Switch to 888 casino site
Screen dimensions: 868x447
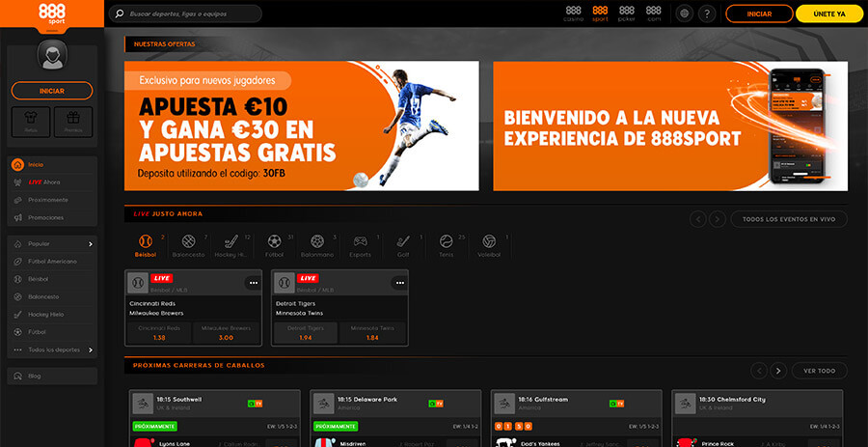574,14
